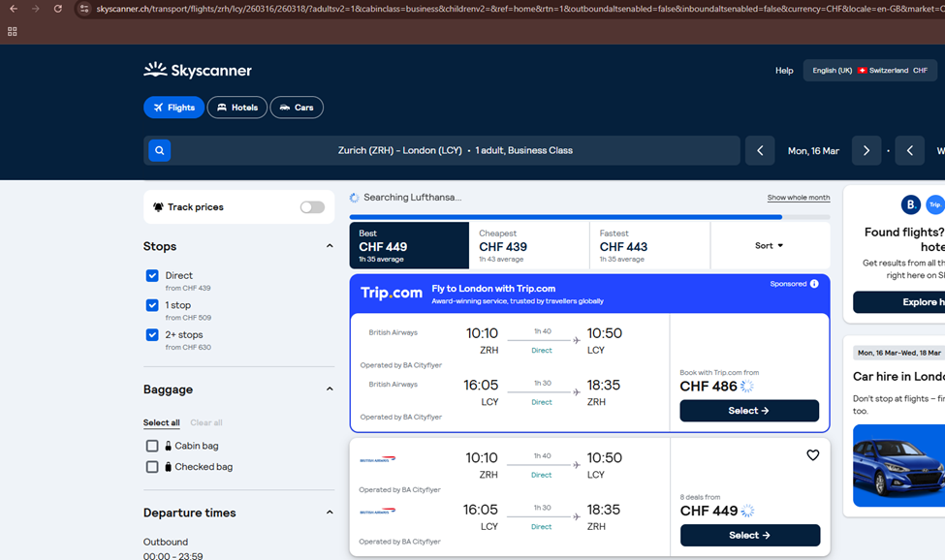The width and height of the screenshot is (945, 560).
Task: Select the Best CHF 449 tab
Action: (409, 246)
